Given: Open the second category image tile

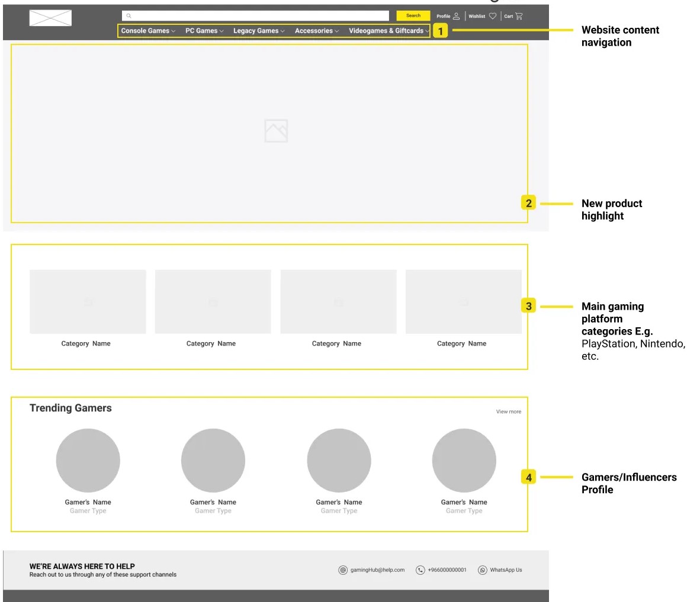Looking at the screenshot, I should click(213, 302).
